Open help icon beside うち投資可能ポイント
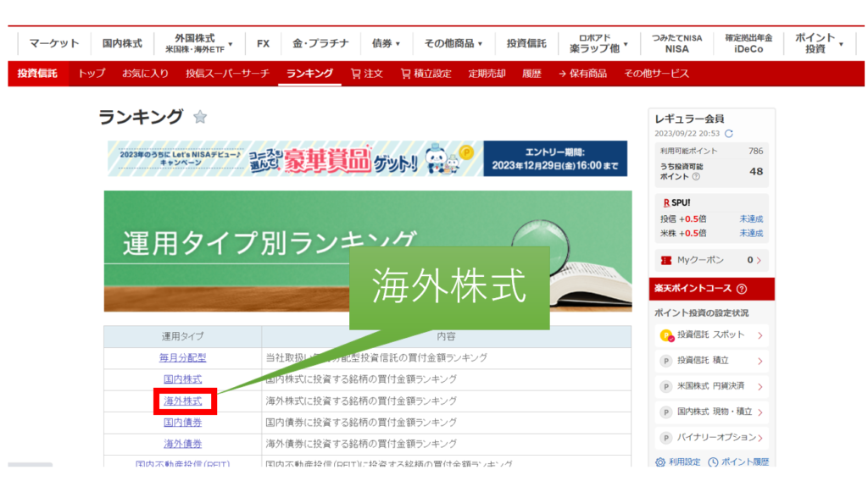Image resolution: width=868 pixels, height=492 pixels. pos(697,177)
